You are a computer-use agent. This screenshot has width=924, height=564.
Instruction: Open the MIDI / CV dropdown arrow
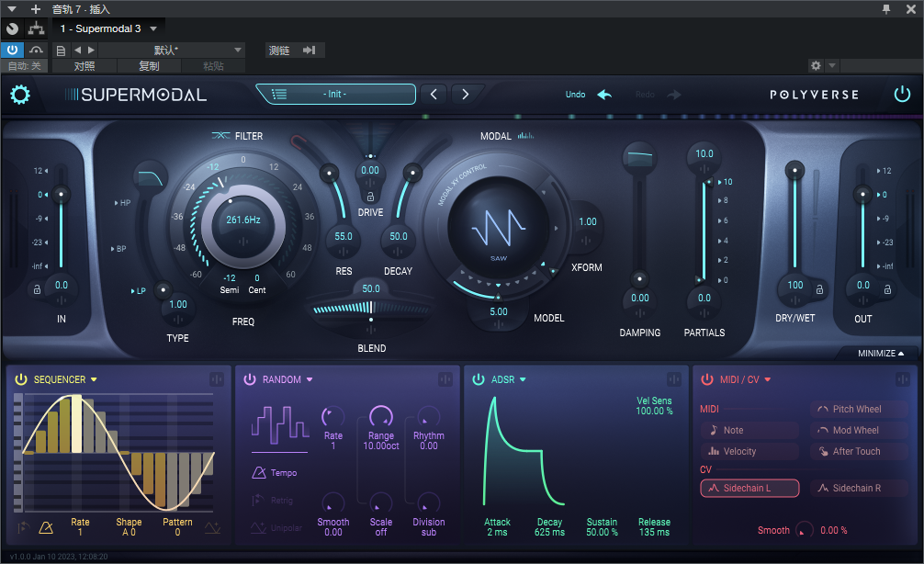(767, 379)
